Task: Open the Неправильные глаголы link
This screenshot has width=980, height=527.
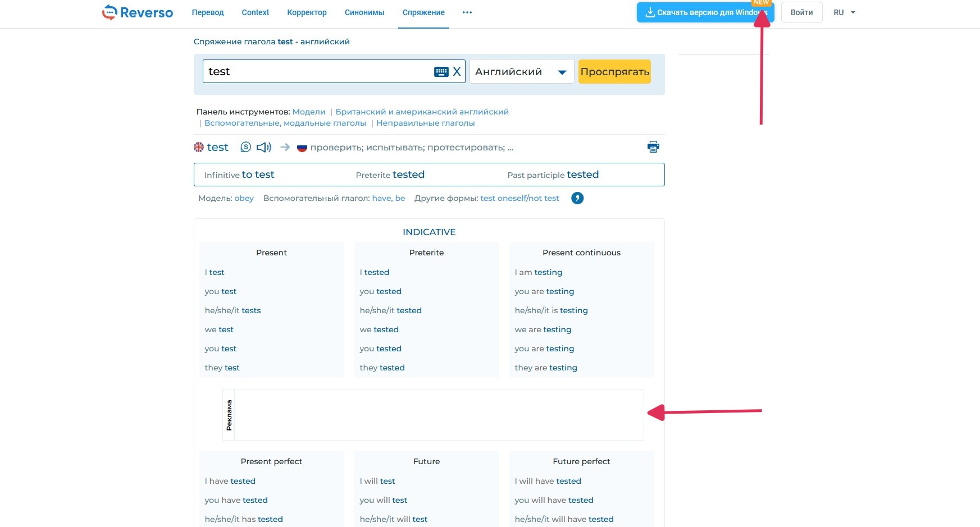Action: 426,123
